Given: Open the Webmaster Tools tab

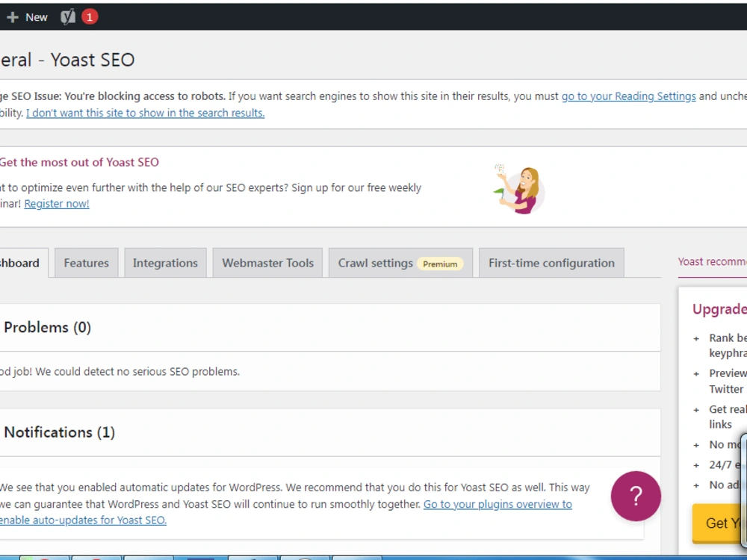Looking at the screenshot, I should tap(267, 263).
